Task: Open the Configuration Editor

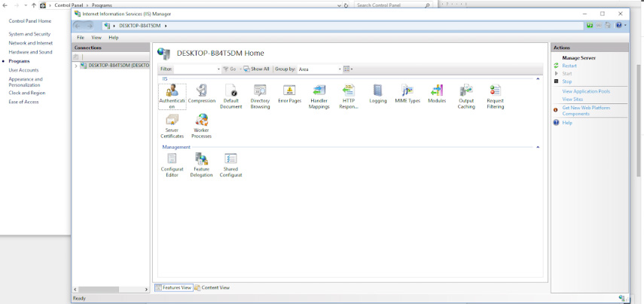Action: coord(172,165)
